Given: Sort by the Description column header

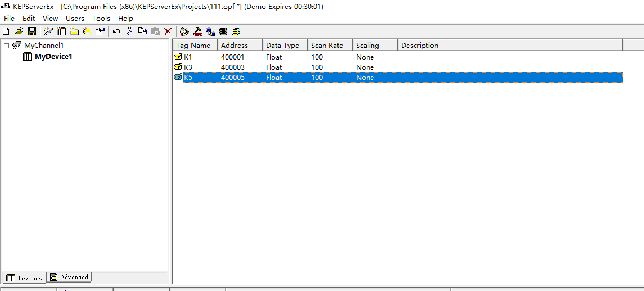Looking at the screenshot, I should (x=510, y=45).
